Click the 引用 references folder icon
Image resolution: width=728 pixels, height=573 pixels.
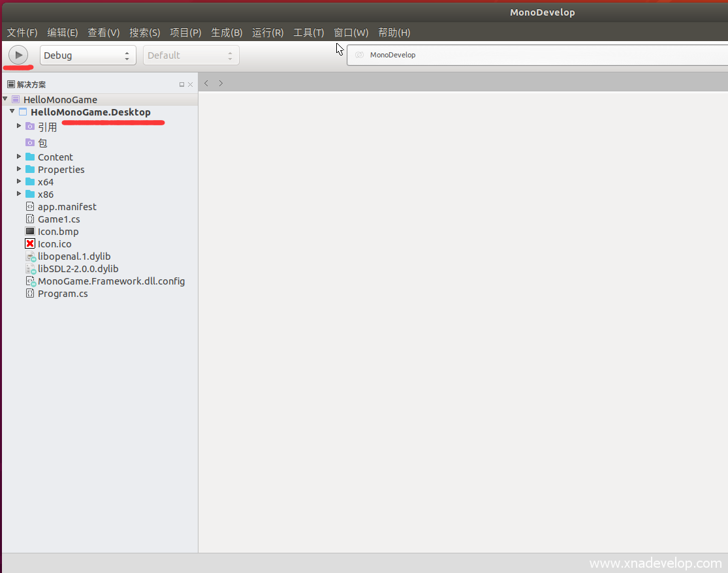(30, 127)
